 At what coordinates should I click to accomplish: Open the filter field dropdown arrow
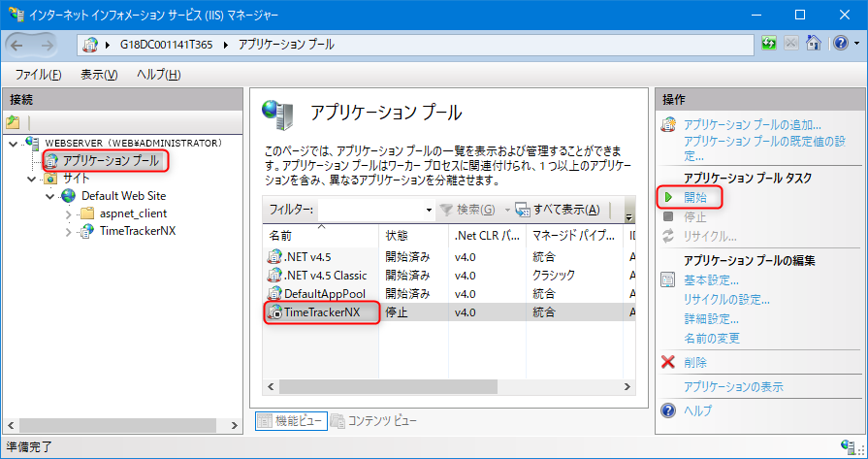[x=429, y=211]
